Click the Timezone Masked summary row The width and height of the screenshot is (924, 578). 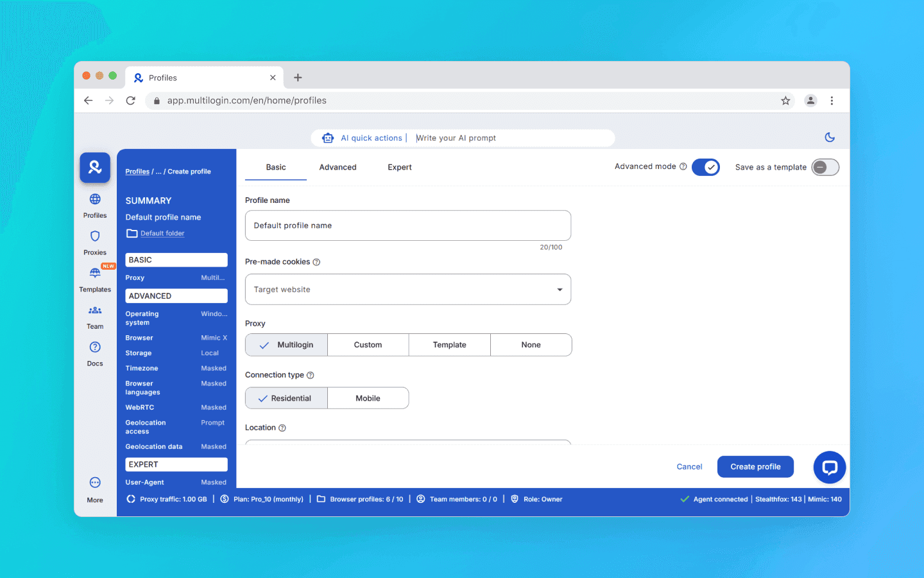(176, 369)
